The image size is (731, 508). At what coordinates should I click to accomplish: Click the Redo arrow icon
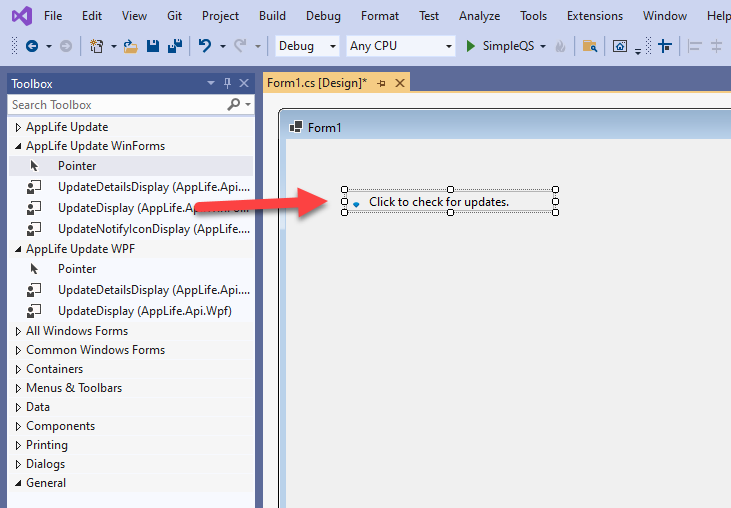coord(241,46)
